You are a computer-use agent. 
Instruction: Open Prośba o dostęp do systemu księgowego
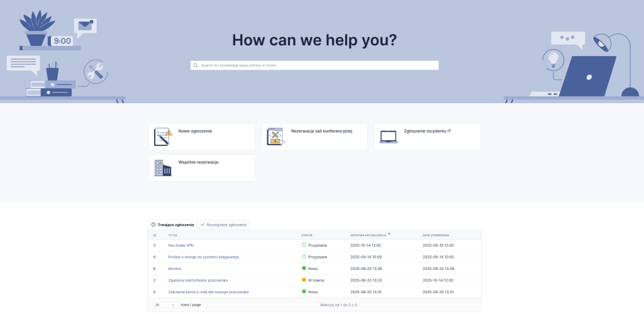(x=203, y=257)
